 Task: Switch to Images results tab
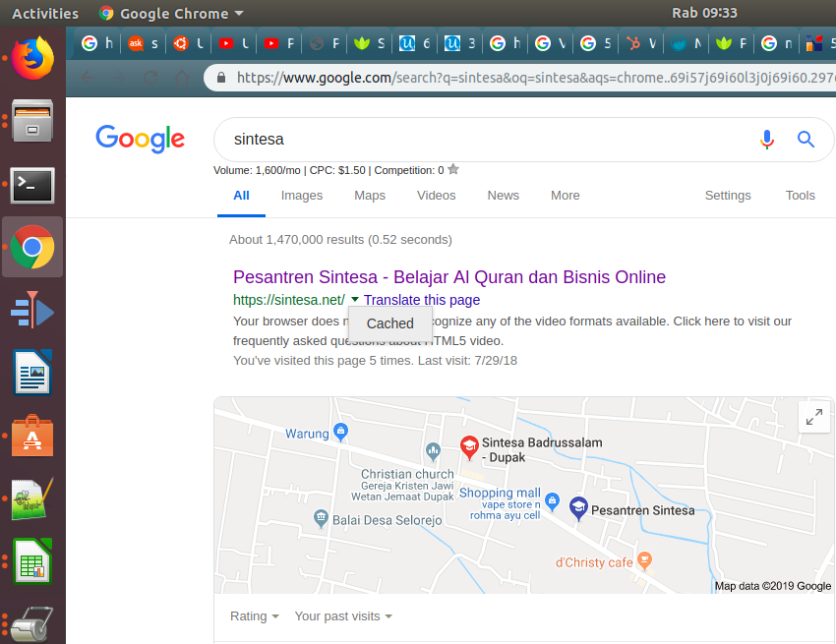click(x=302, y=195)
